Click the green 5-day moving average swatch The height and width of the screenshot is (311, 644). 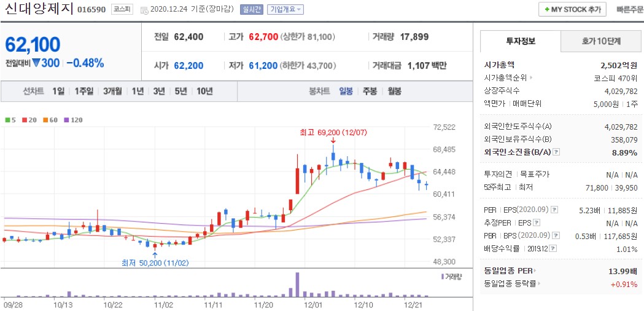click(x=7, y=120)
